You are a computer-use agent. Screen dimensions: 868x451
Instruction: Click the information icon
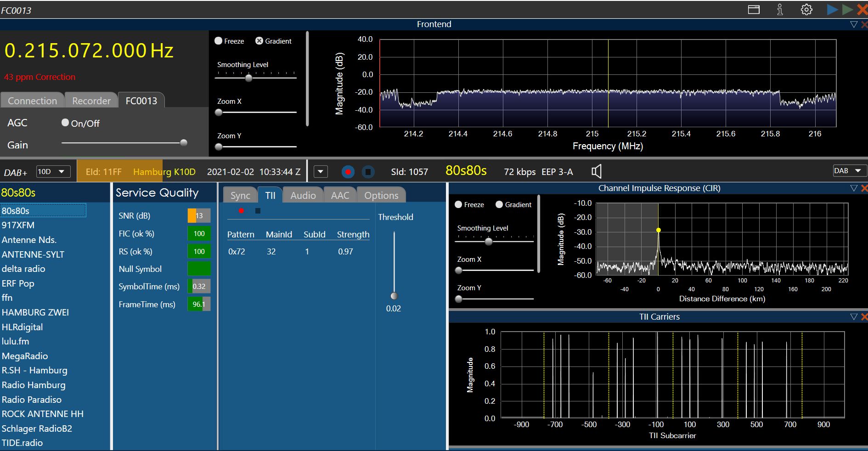(780, 10)
